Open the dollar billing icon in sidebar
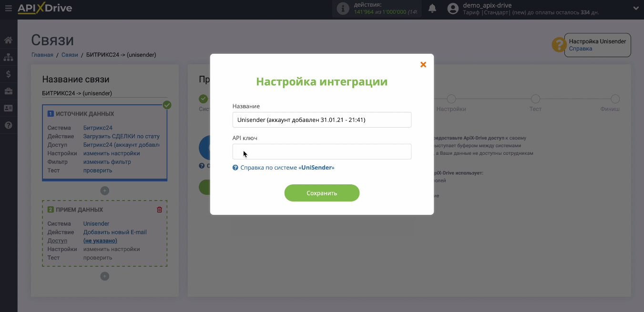644x312 pixels. [8, 74]
